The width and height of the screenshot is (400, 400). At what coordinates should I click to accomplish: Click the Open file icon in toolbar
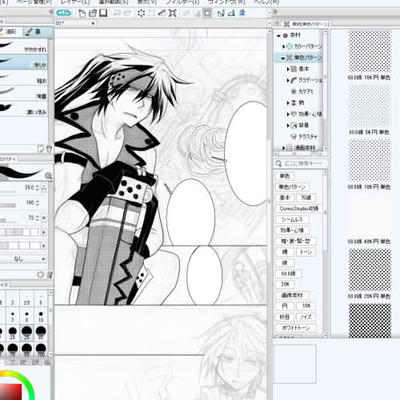coord(93,13)
